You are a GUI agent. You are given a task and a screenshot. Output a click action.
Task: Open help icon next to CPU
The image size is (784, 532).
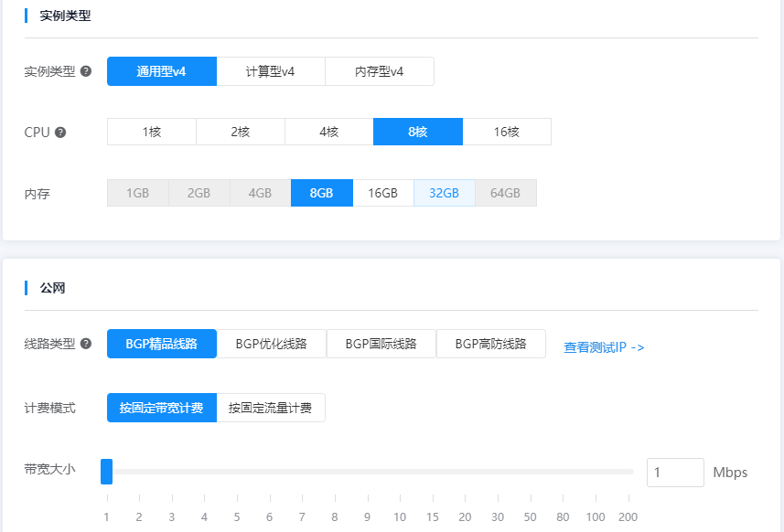pos(60,133)
